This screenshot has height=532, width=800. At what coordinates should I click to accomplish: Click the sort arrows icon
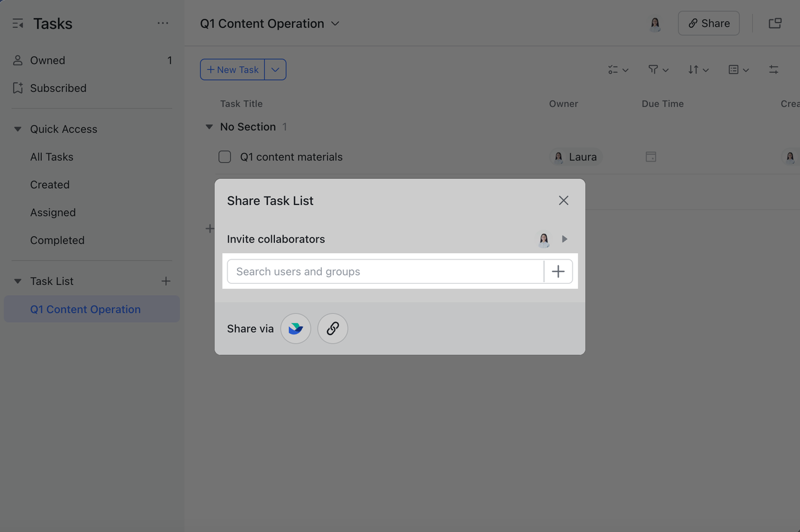(694, 69)
